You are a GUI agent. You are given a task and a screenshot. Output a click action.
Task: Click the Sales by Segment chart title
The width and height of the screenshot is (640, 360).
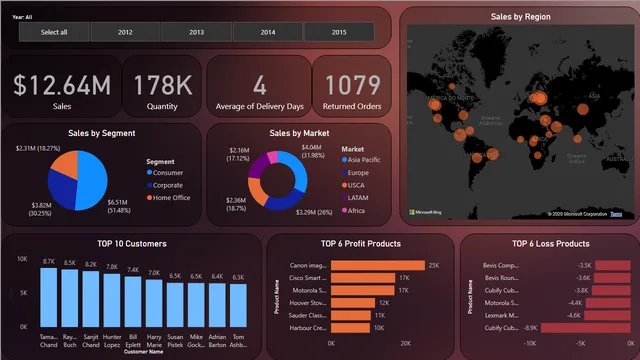point(102,133)
